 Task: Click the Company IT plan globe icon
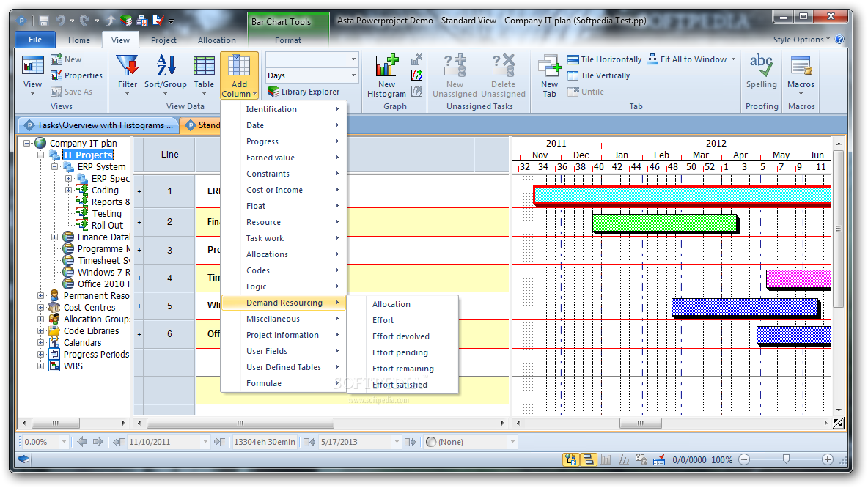click(x=40, y=143)
